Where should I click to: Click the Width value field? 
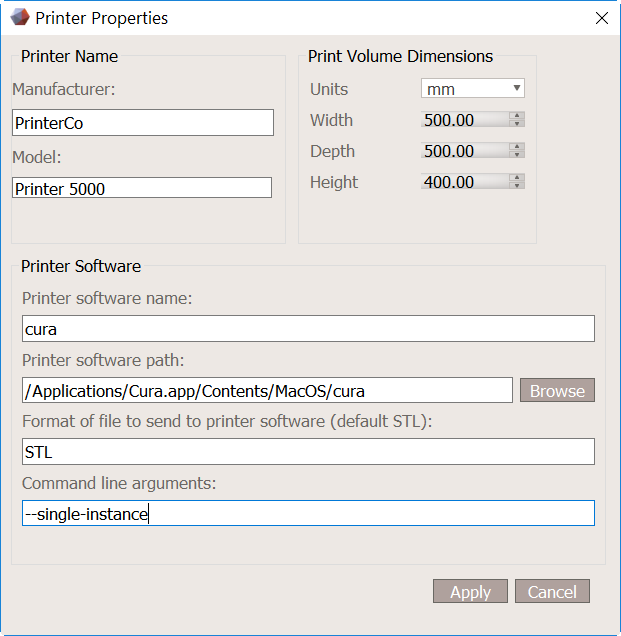[x=464, y=120]
